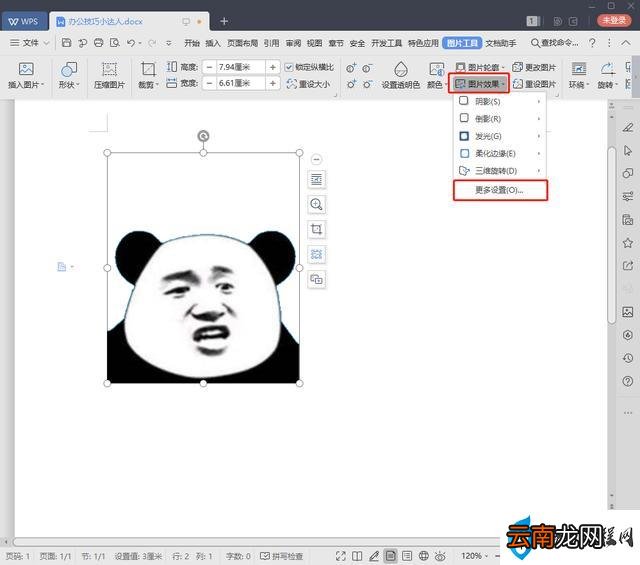Viewport: 640px width, 565px height.
Task: Toggle Spell Check (拼写检查) in status bar
Action: [282, 556]
